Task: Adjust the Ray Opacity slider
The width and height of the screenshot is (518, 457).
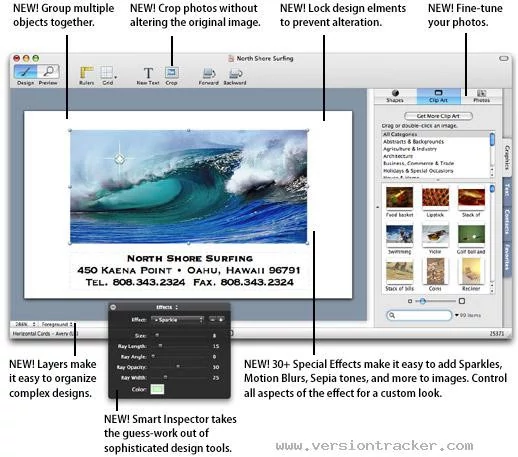Action: tap(178, 367)
